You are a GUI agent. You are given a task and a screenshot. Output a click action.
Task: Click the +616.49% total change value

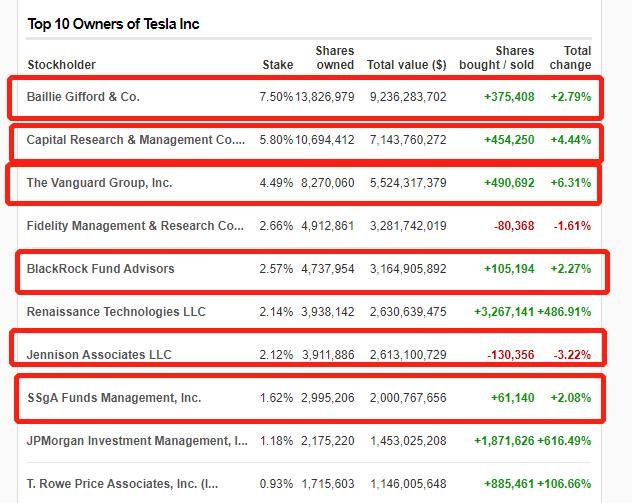(564, 441)
